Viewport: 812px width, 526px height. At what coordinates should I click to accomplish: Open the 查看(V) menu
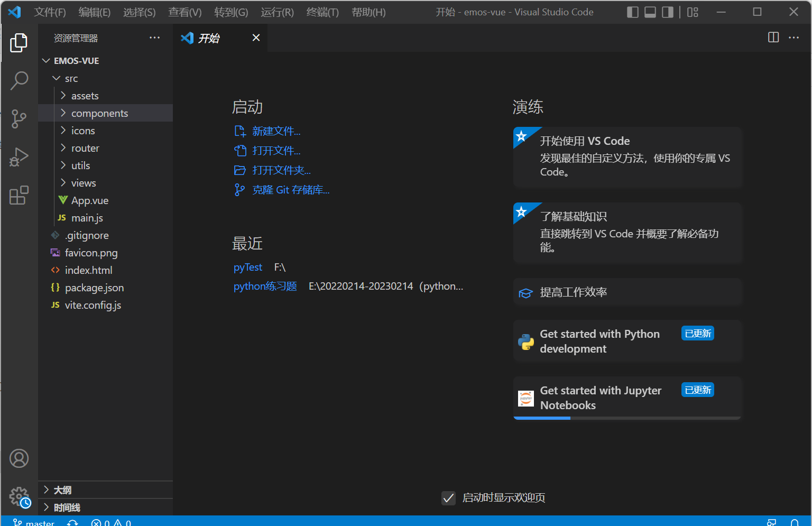[x=185, y=12]
